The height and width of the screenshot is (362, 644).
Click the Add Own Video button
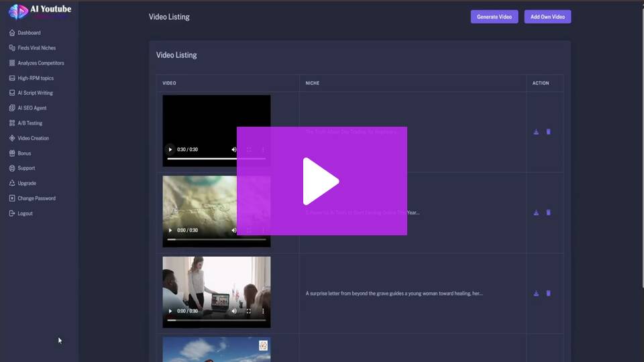(x=547, y=17)
